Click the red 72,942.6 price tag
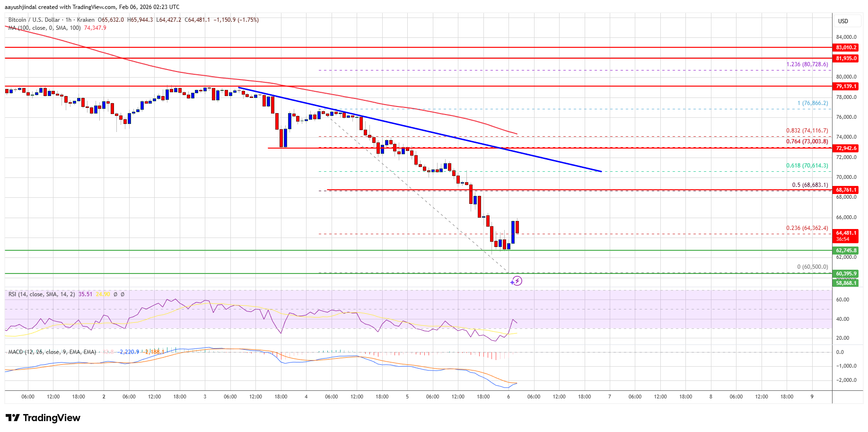The image size is (868, 432). point(846,148)
